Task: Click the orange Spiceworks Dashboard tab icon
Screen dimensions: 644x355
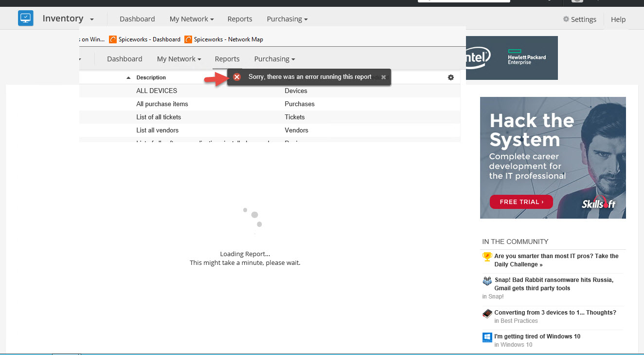Action: [x=112, y=39]
